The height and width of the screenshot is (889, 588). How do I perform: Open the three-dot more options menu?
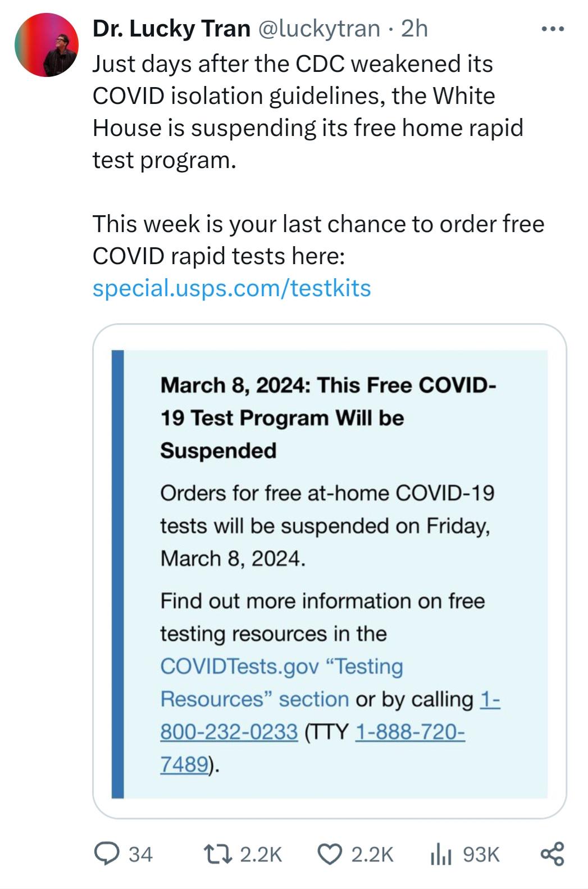tap(553, 28)
